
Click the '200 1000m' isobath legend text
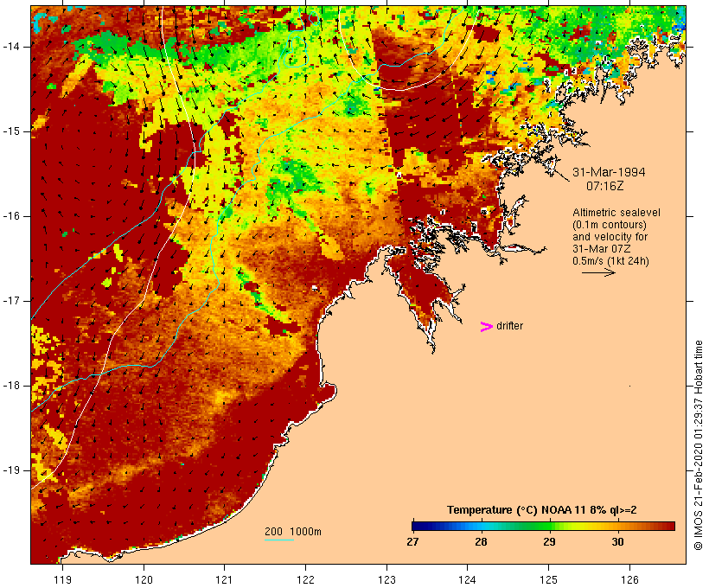pos(293,532)
